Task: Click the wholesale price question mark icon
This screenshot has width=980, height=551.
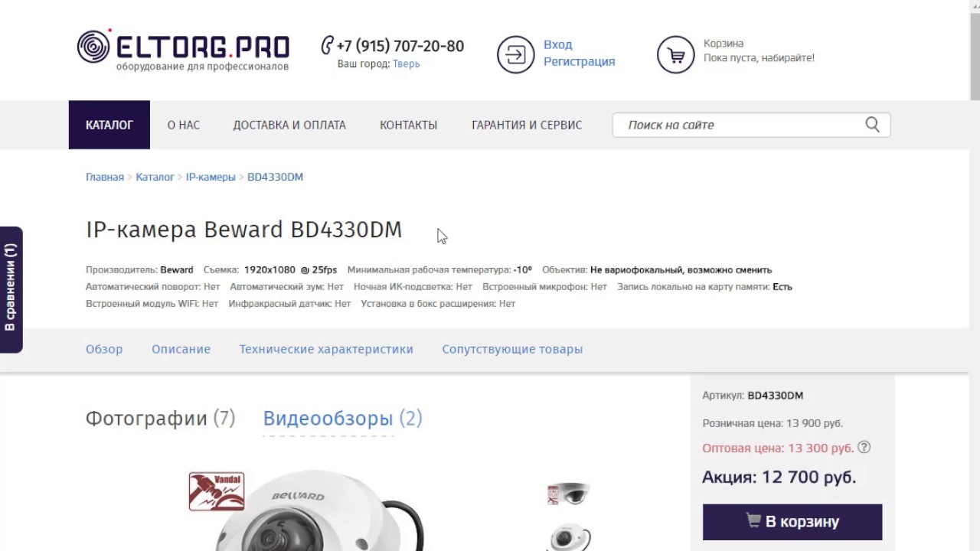Action: pyautogui.click(x=864, y=447)
